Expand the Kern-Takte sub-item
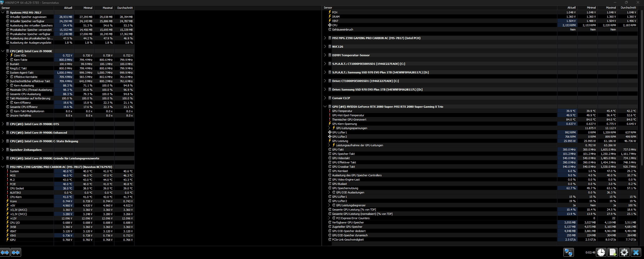The height and width of the screenshot is (259, 644). click(7, 60)
